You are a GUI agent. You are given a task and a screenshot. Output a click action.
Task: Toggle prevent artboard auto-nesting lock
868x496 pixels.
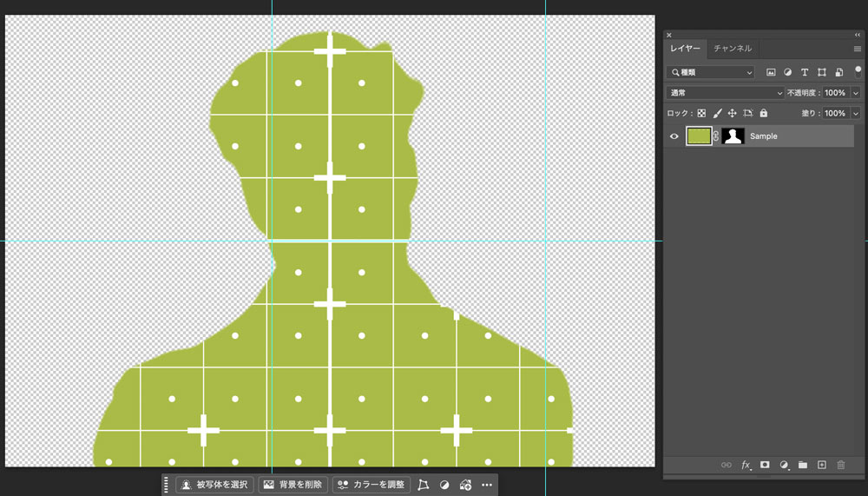[x=748, y=113]
